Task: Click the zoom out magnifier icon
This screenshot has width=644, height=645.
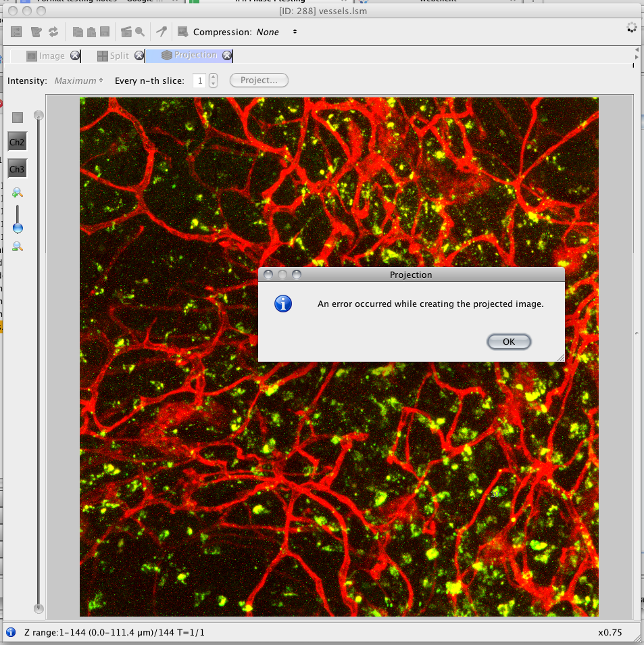Action: (18, 246)
